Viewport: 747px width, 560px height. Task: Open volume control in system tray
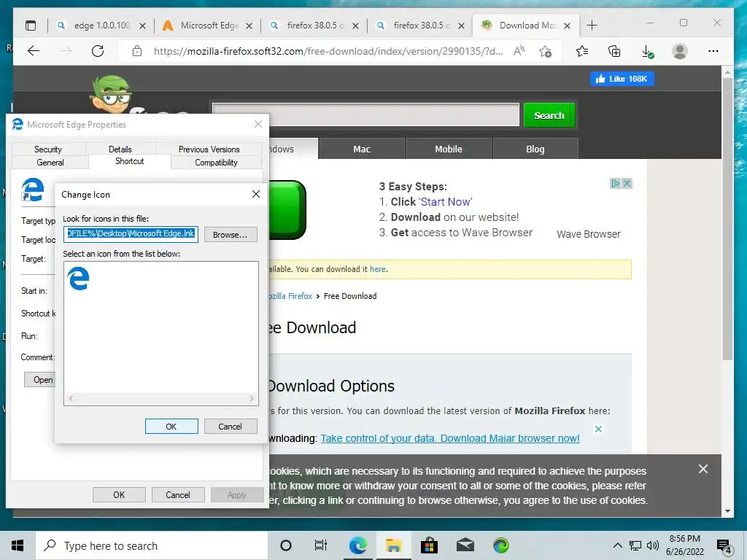tap(653, 545)
